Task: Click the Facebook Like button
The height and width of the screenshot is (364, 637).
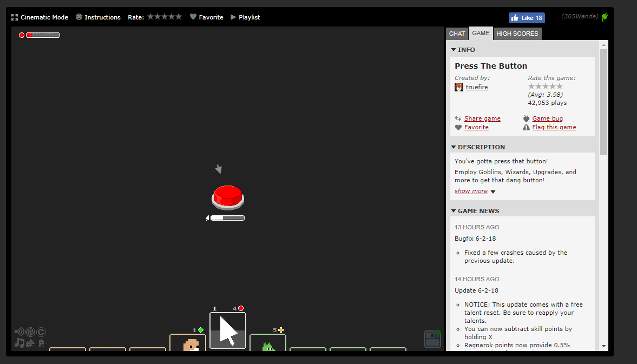Action: 526,18
